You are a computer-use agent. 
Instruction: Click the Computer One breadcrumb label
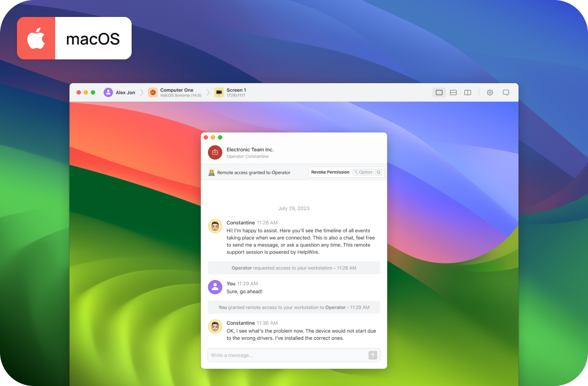177,90
